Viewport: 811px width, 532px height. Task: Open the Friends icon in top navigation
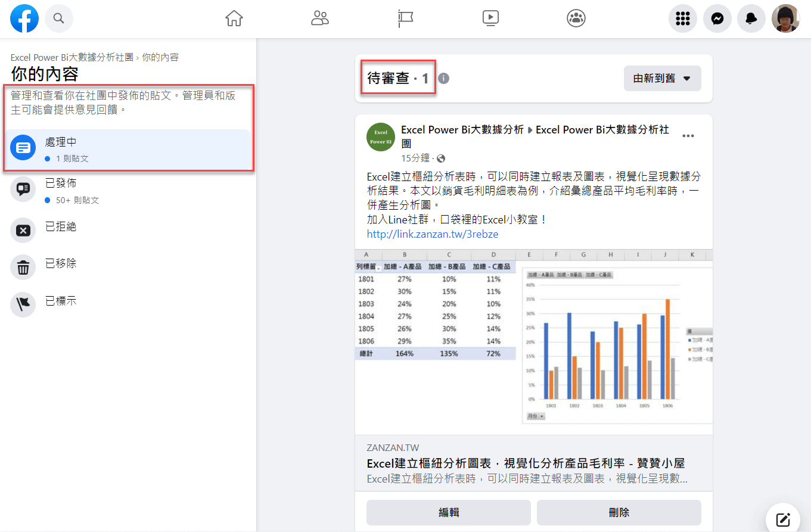coord(320,18)
